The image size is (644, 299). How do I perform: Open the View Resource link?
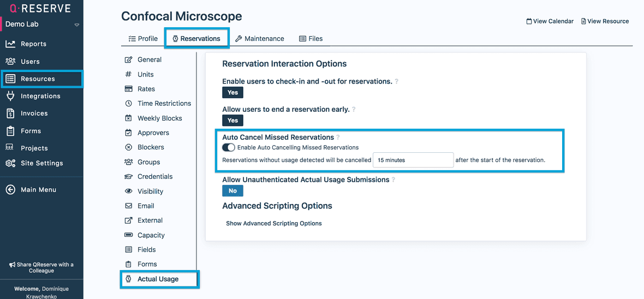(x=605, y=21)
